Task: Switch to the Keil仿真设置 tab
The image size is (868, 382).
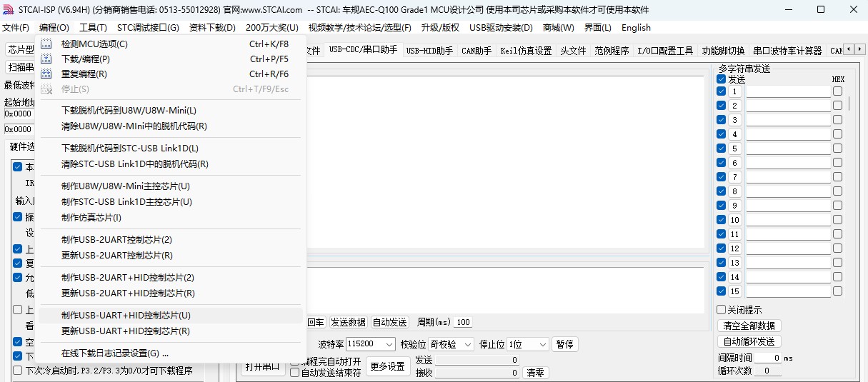Action: (526, 51)
